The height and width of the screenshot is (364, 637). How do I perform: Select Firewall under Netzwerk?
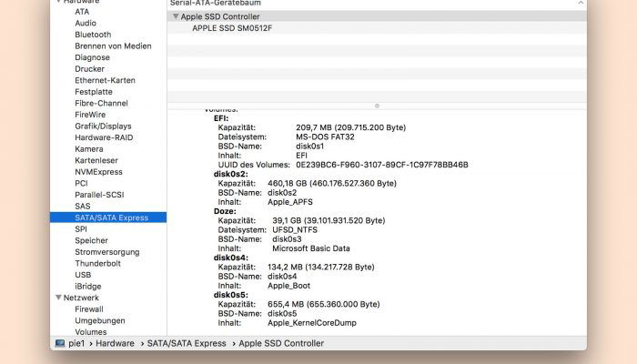click(x=88, y=309)
